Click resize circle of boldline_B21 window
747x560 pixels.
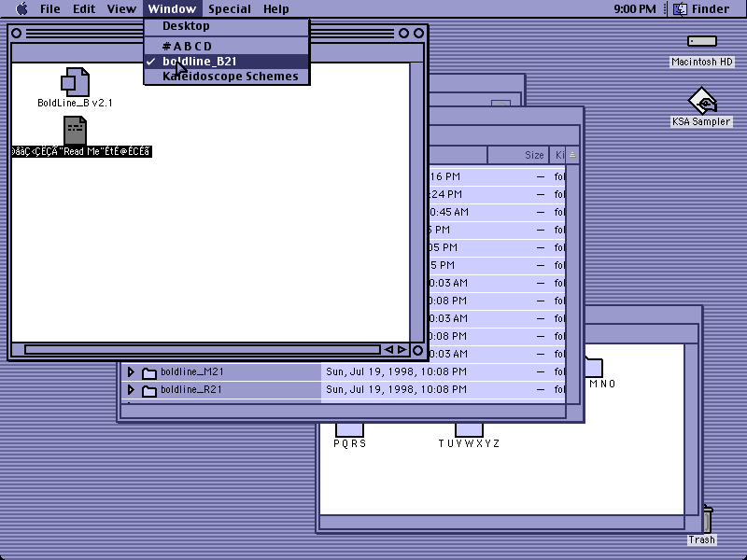417,351
